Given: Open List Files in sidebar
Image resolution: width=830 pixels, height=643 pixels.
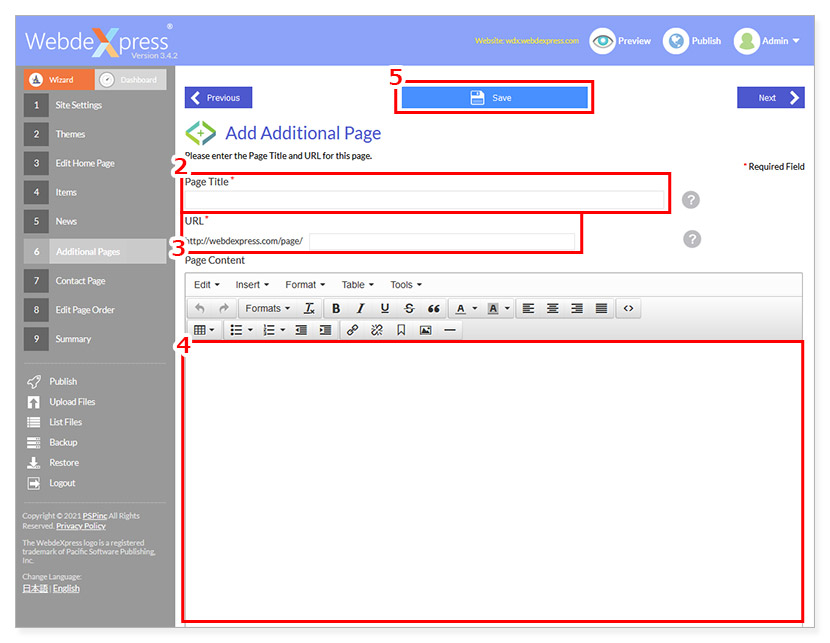Looking at the screenshot, I should point(55,422).
